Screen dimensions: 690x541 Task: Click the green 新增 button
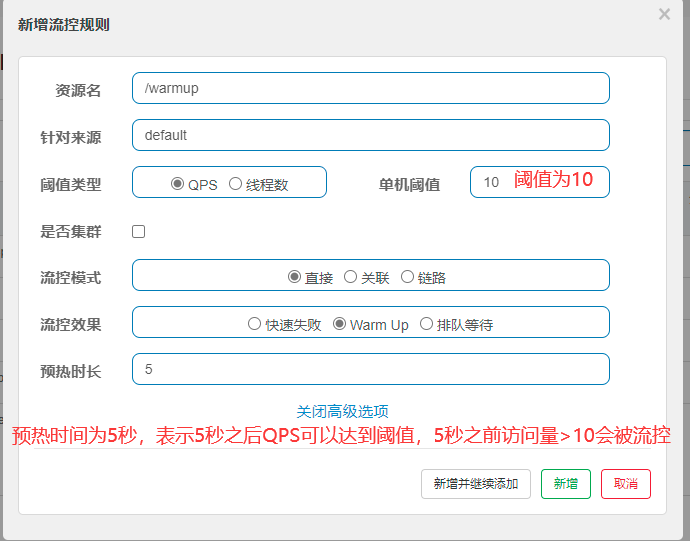565,484
